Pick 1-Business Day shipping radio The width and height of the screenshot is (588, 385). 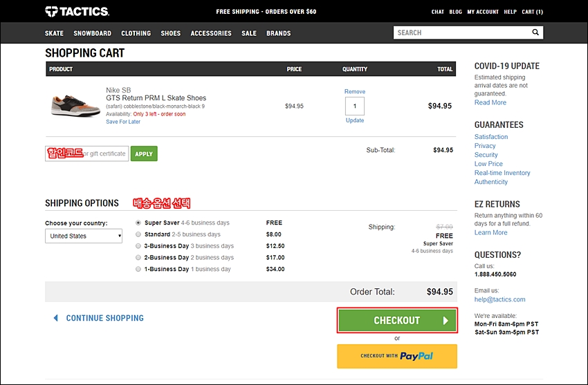138,270
